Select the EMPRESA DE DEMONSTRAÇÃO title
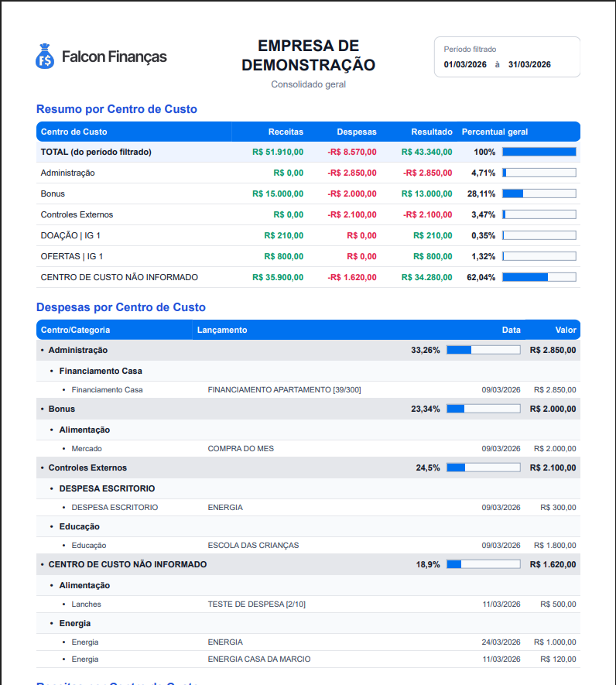This screenshot has width=616, height=685. 308,55
